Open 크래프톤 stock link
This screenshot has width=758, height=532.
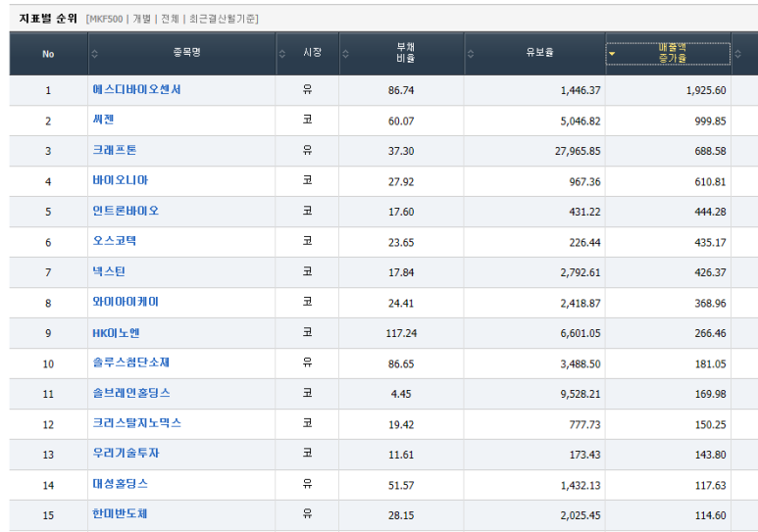coord(115,150)
